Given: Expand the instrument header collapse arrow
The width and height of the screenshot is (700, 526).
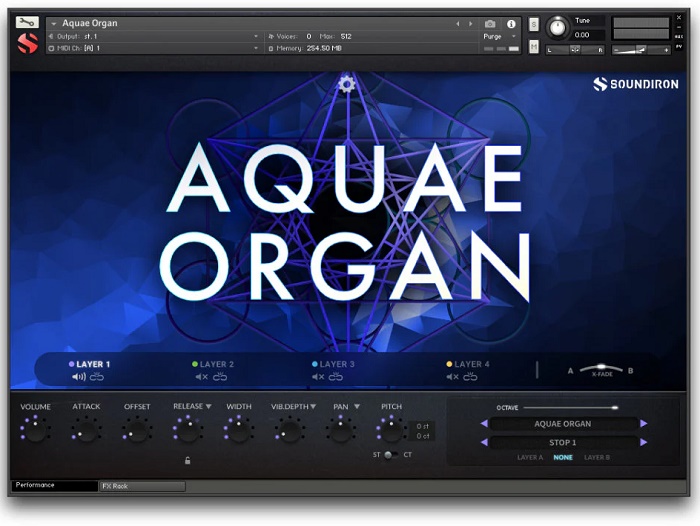Looking at the screenshot, I should coord(54,23).
